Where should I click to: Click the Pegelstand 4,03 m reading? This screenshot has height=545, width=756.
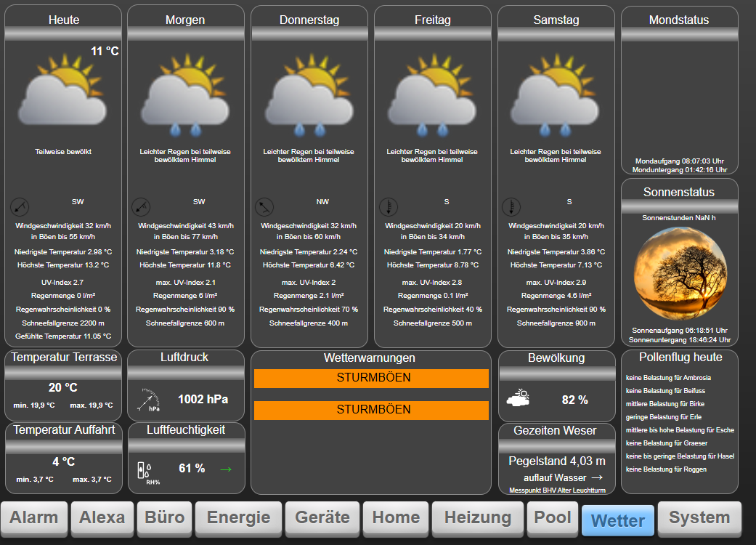pyautogui.click(x=556, y=460)
